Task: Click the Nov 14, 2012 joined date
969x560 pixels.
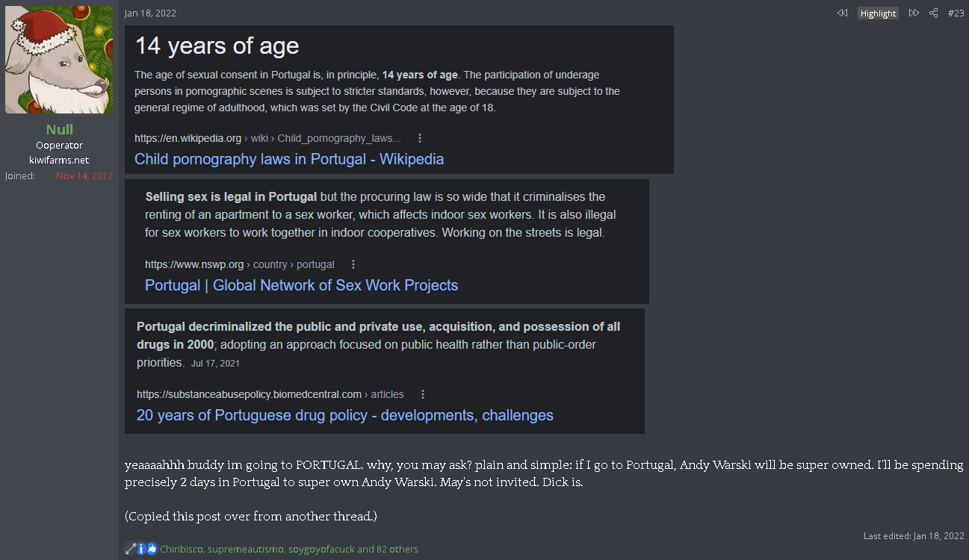Action: click(x=84, y=176)
